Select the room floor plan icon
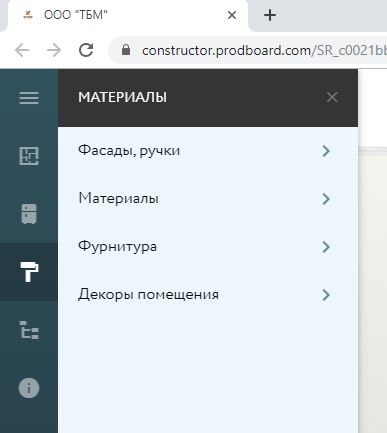Image resolution: width=387 pixels, height=433 pixels. pyautogui.click(x=29, y=156)
